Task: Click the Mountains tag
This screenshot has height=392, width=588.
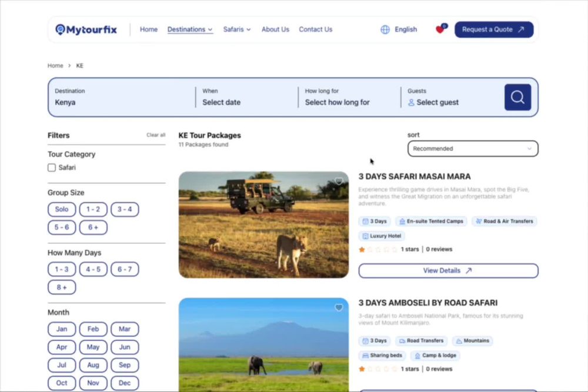Action: coord(473,341)
